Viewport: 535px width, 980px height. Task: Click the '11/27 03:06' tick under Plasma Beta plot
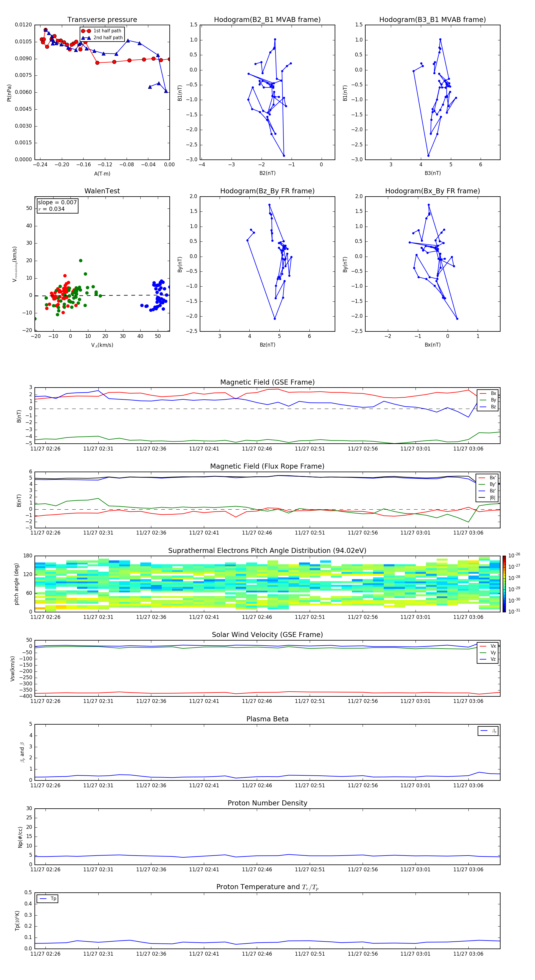pyautogui.click(x=468, y=785)
